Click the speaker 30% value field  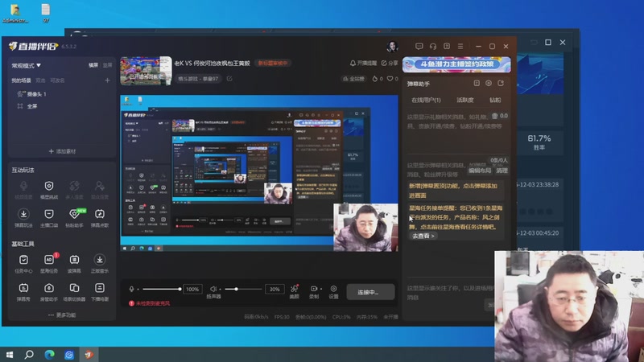pyautogui.click(x=275, y=290)
